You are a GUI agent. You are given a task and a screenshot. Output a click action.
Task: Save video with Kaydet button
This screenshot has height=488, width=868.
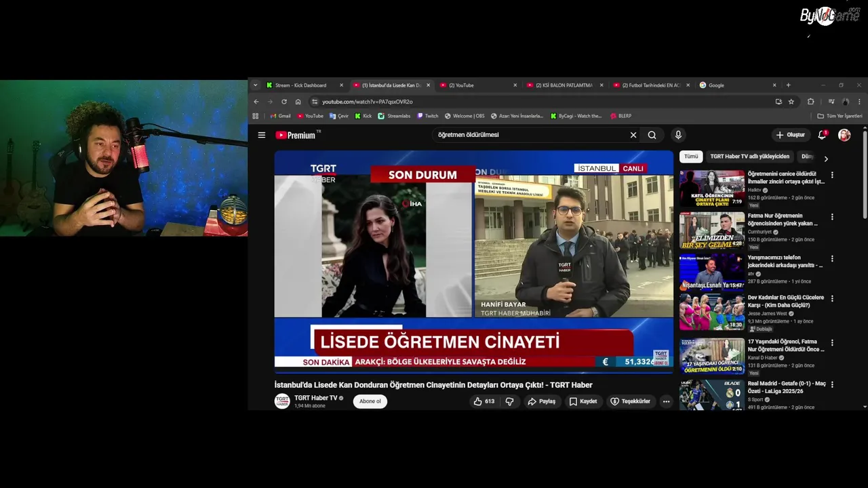click(583, 401)
